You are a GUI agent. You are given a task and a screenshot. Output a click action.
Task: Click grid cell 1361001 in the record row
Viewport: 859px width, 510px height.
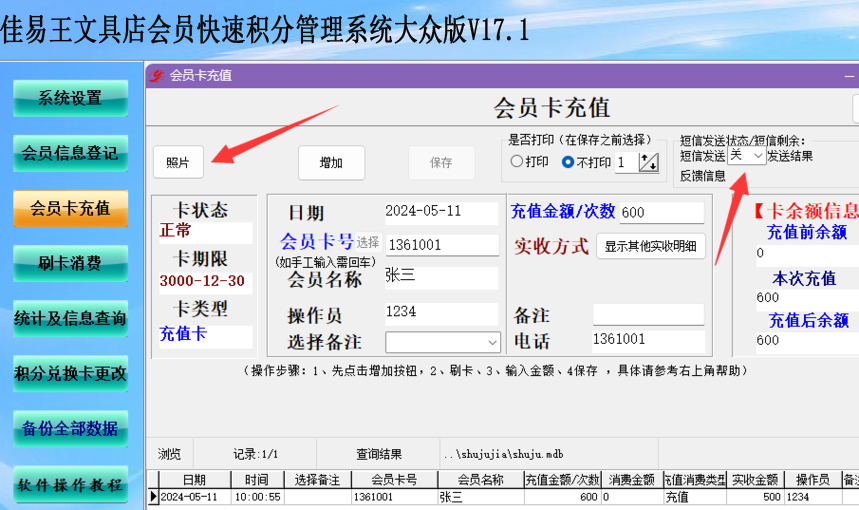[x=394, y=497]
